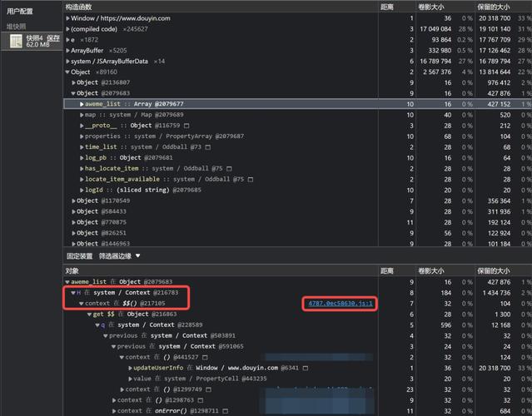Expand the (compiled code) constructor group

[x=67, y=28]
